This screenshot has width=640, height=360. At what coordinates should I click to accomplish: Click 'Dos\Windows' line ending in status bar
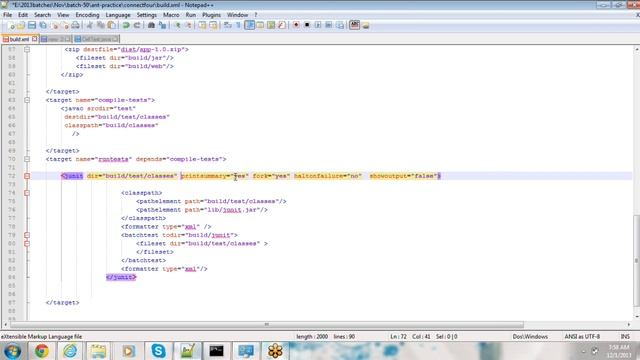(530, 337)
